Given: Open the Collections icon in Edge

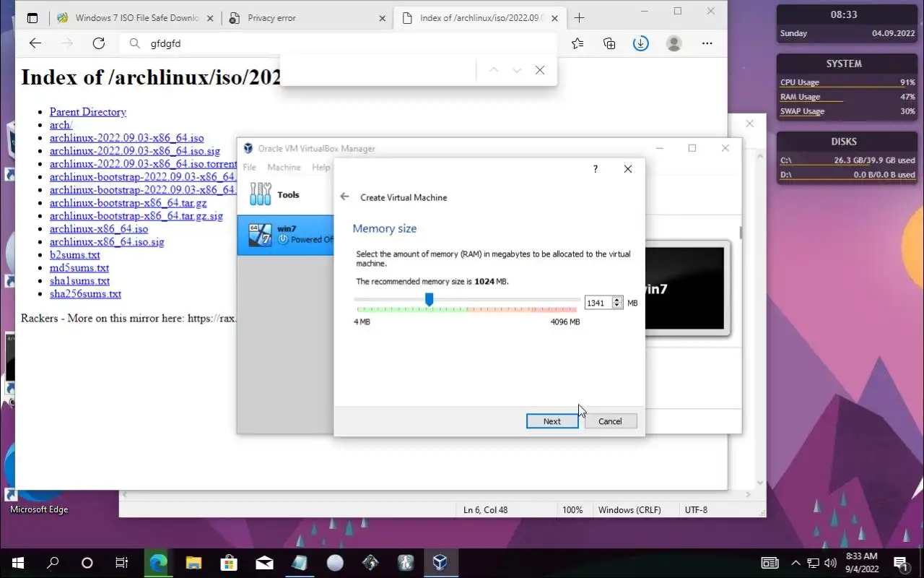Looking at the screenshot, I should pyautogui.click(x=609, y=43).
